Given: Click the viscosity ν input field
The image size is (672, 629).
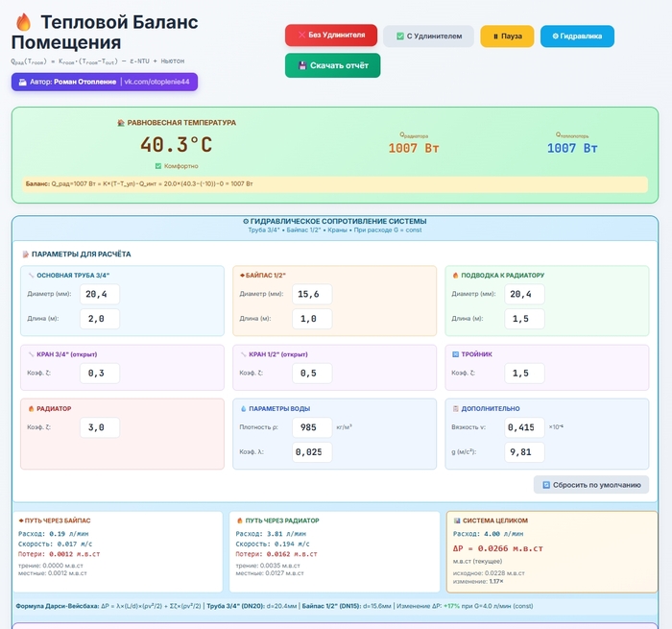Looking at the screenshot, I should point(524,427).
